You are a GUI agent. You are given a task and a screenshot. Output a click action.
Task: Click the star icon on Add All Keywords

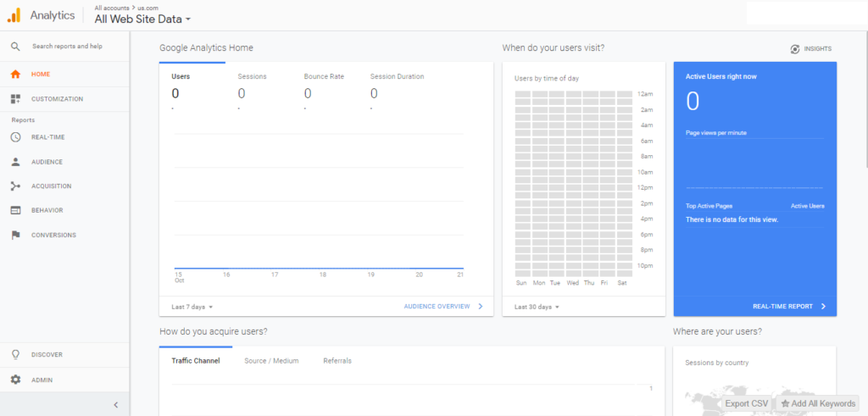click(785, 404)
